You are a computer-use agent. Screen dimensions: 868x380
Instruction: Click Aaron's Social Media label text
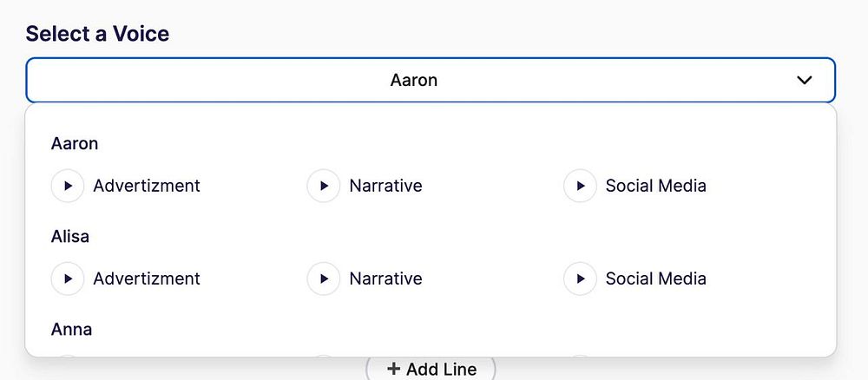(x=655, y=186)
